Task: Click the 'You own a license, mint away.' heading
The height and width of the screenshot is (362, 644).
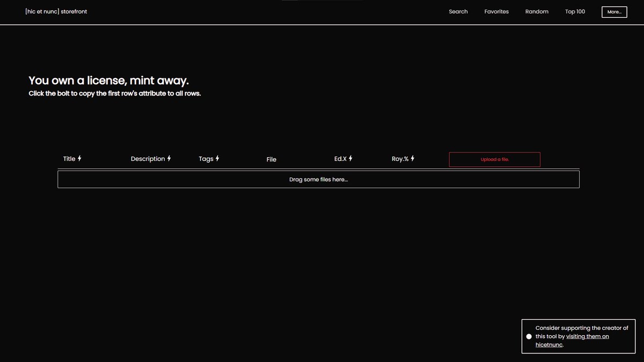Action: (109, 80)
